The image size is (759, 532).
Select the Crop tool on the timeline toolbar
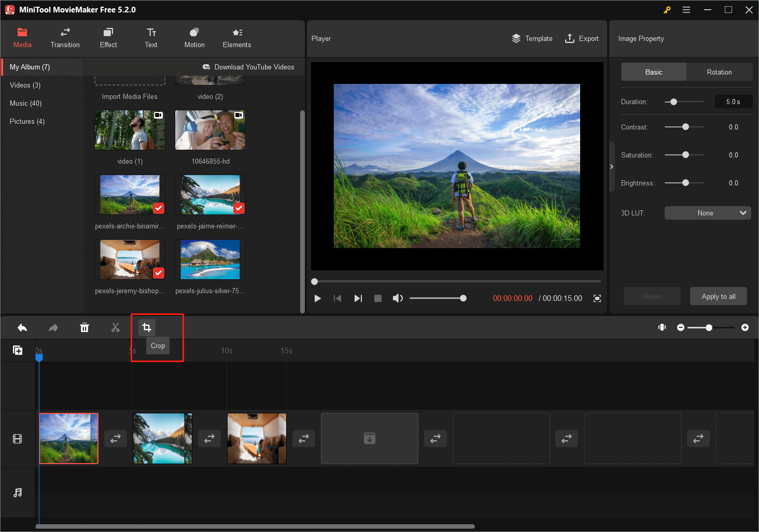click(x=146, y=327)
